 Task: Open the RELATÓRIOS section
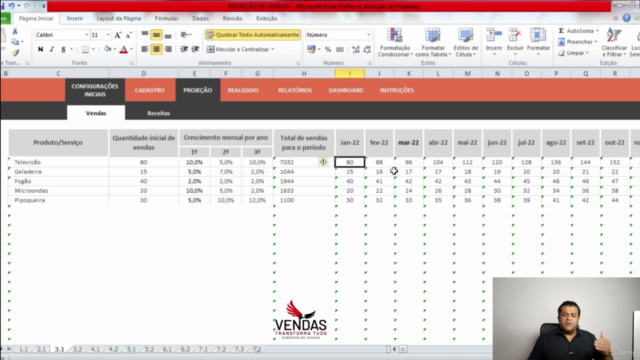(x=295, y=90)
